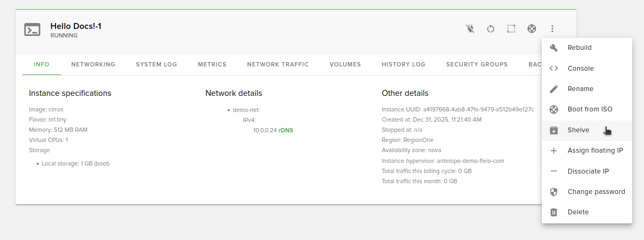
Task: Select Shelve in the actions menu
Action: point(578,130)
